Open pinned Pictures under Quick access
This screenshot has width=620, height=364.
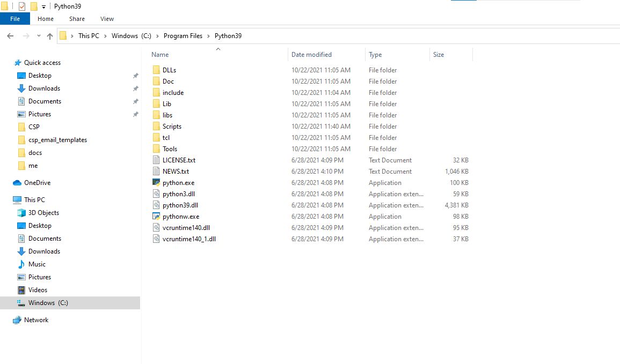40,114
